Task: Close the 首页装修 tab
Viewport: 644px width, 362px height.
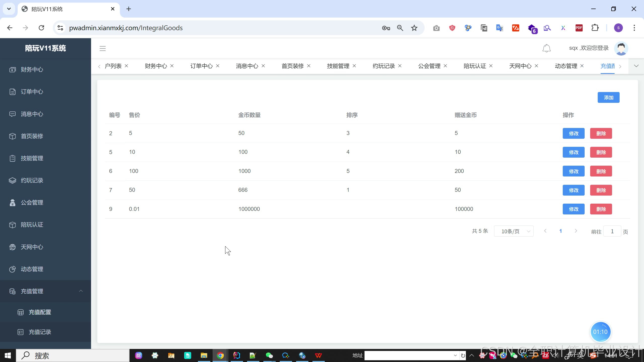Action: [x=309, y=66]
